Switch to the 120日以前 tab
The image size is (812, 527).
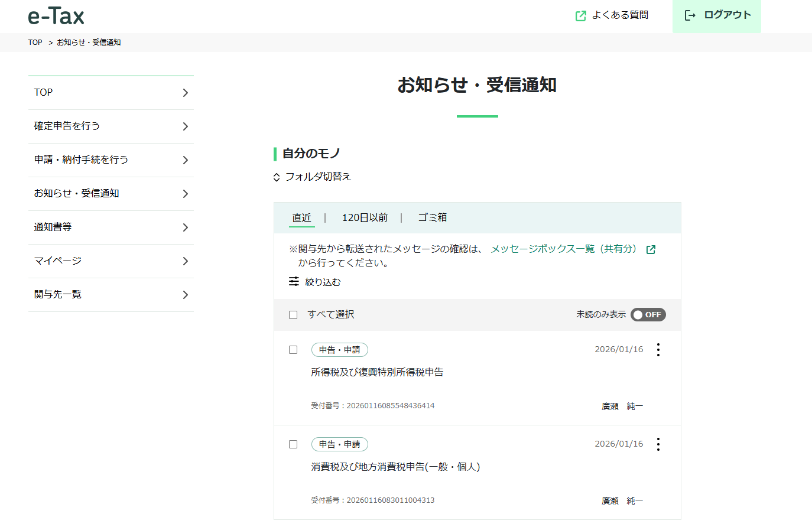coord(365,218)
